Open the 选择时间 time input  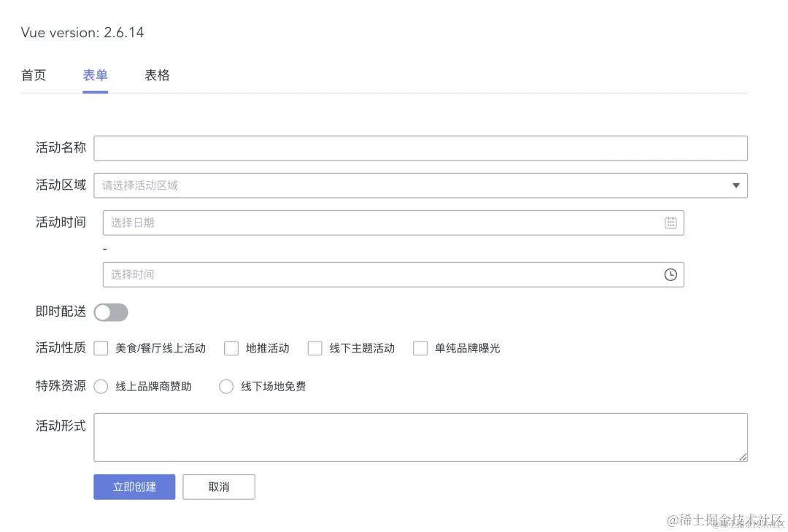pyautogui.click(x=393, y=274)
